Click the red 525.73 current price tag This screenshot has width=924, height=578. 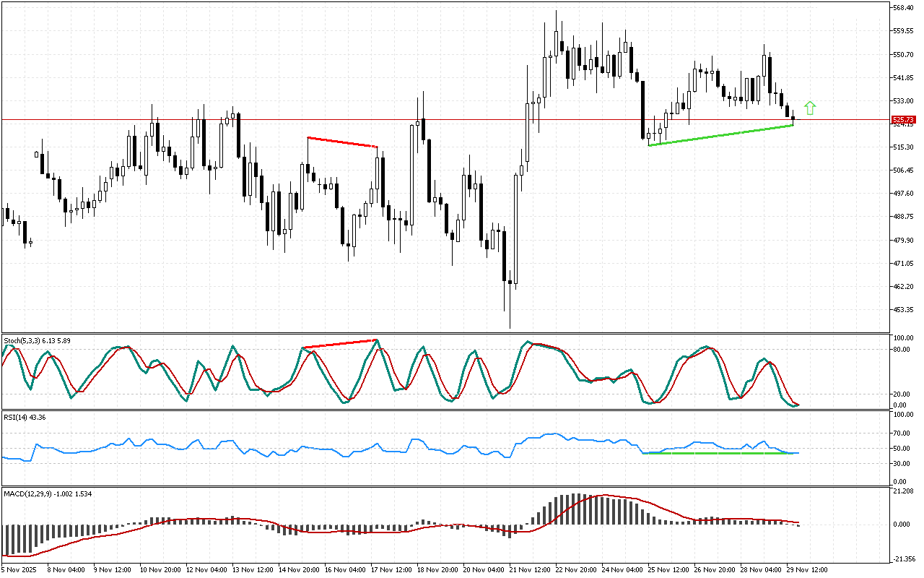tap(904, 119)
